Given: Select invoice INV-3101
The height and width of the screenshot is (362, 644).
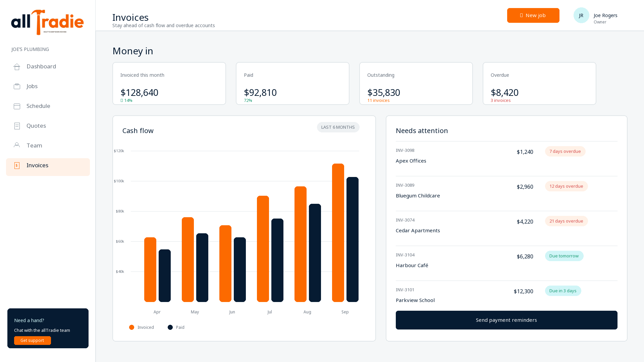Looking at the screenshot, I should tap(405, 290).
